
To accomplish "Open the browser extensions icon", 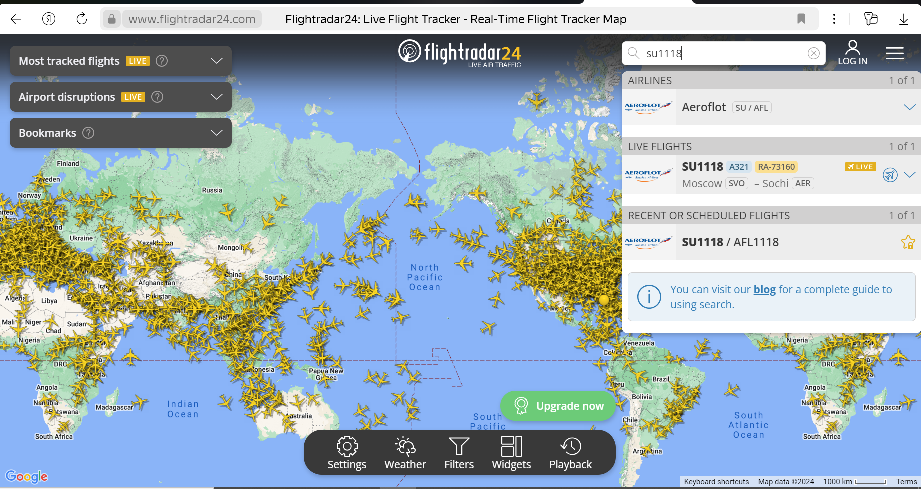I will (x=870, y=19).
